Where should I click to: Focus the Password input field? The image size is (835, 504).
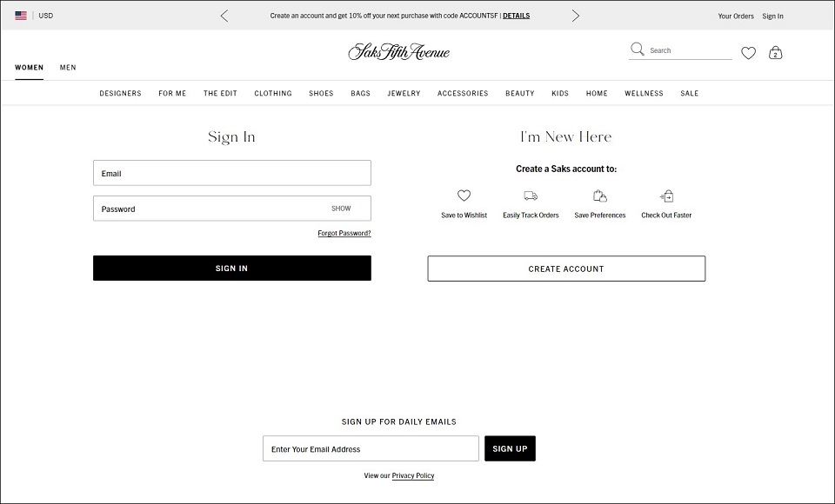[x=232, y=209]
